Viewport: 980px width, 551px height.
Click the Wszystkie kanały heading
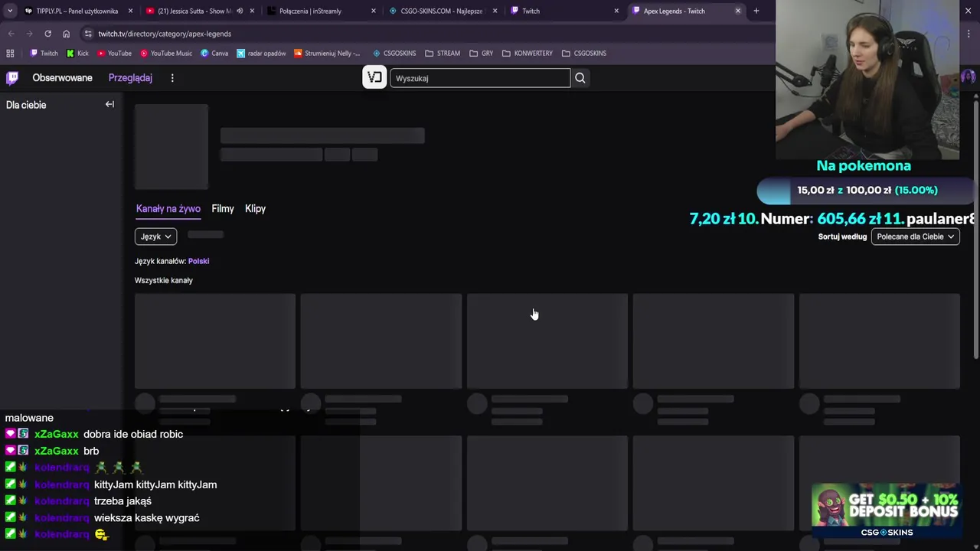point(164,280)
